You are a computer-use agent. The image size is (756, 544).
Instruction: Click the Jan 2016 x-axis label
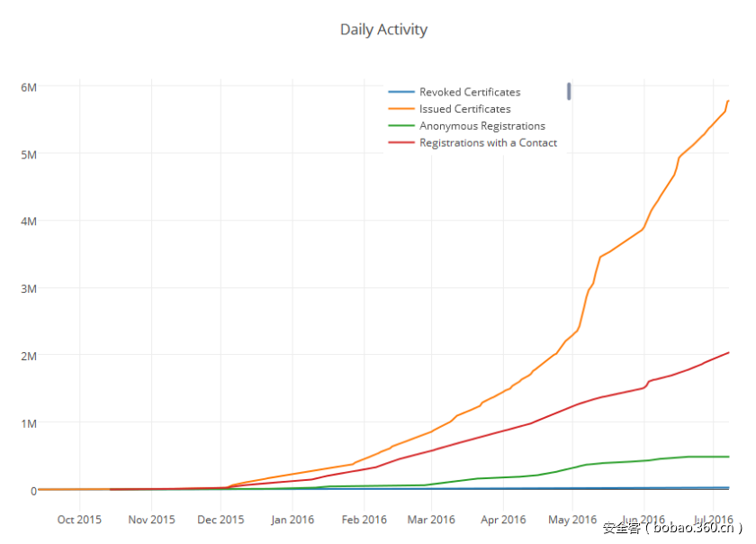pos(292,520)
